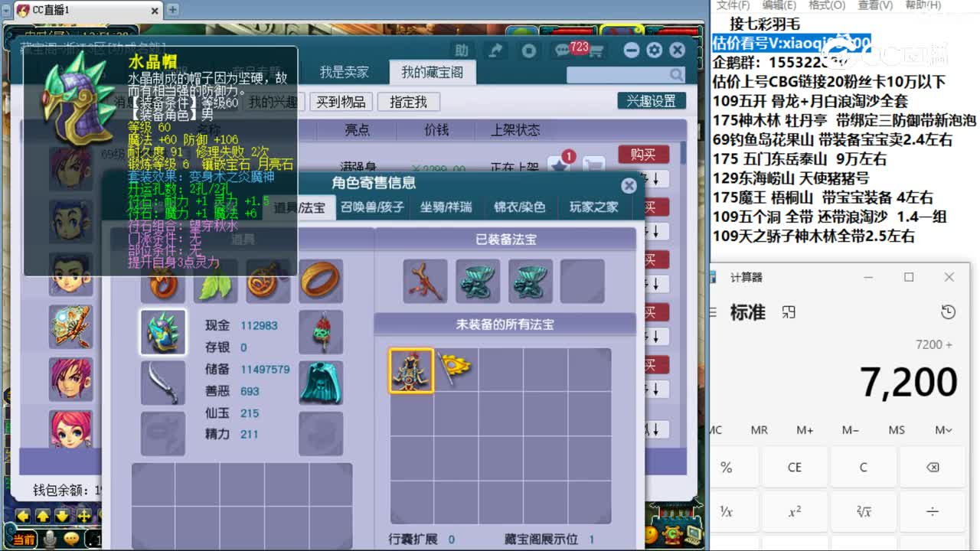Screen dimensions: 980x551
Task: Click the search magnifier icon
Action: click(x=674, y=74)
